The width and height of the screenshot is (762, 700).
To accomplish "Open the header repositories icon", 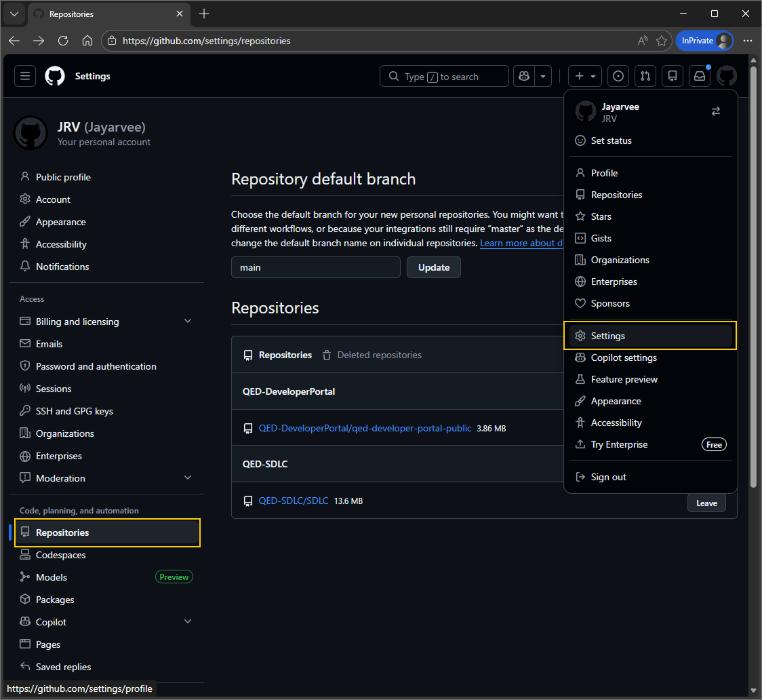I will pyautogui.click(x=672, y=77).
